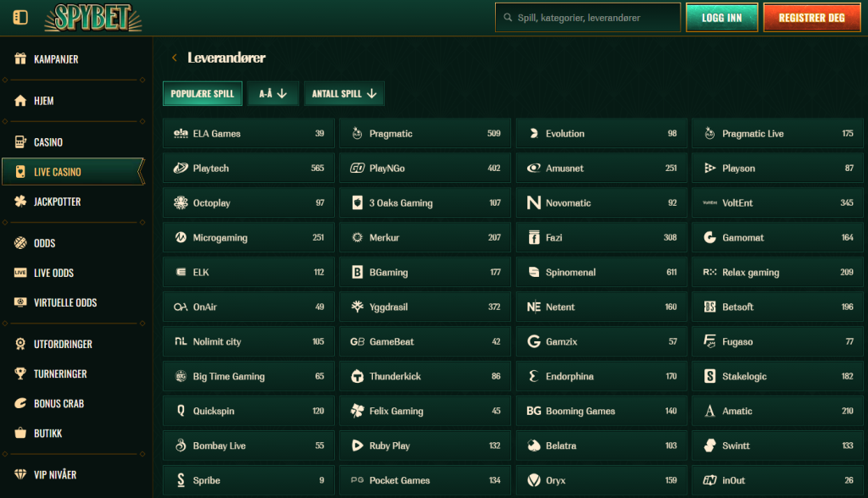Click the Logg Inn button
This screenshot has width=868, height=498.
722,18
